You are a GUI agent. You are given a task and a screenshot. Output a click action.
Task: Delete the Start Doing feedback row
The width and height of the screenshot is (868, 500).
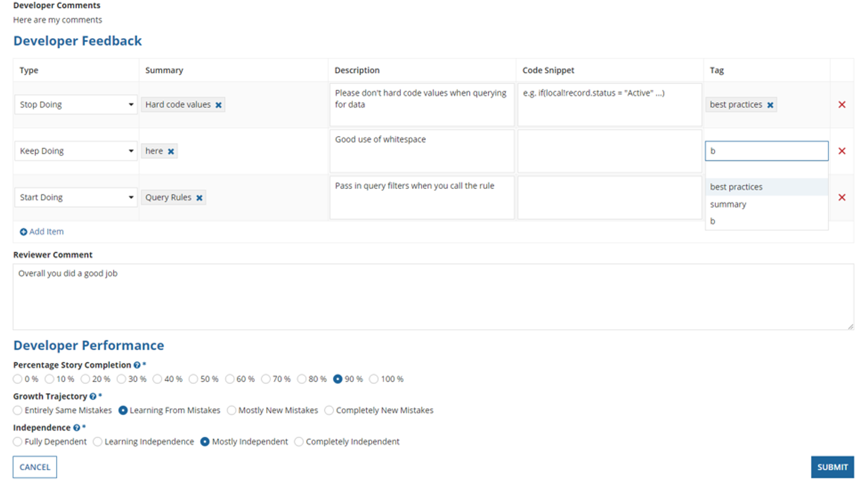(x=842, y=197)
